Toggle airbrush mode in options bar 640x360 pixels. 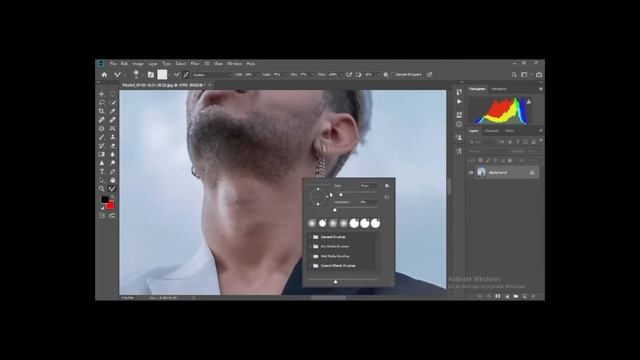[x=349, y=75]
